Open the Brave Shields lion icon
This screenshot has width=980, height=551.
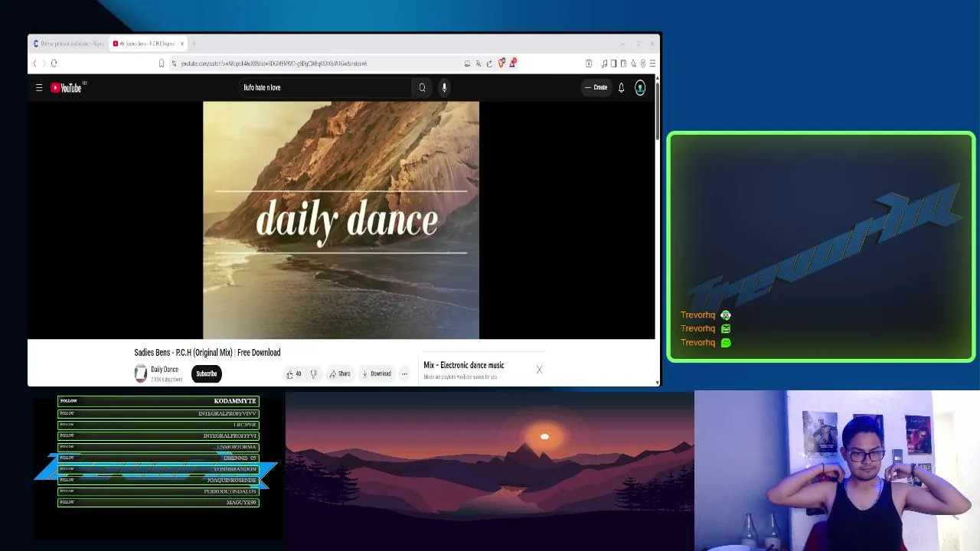tap(501, 64)
